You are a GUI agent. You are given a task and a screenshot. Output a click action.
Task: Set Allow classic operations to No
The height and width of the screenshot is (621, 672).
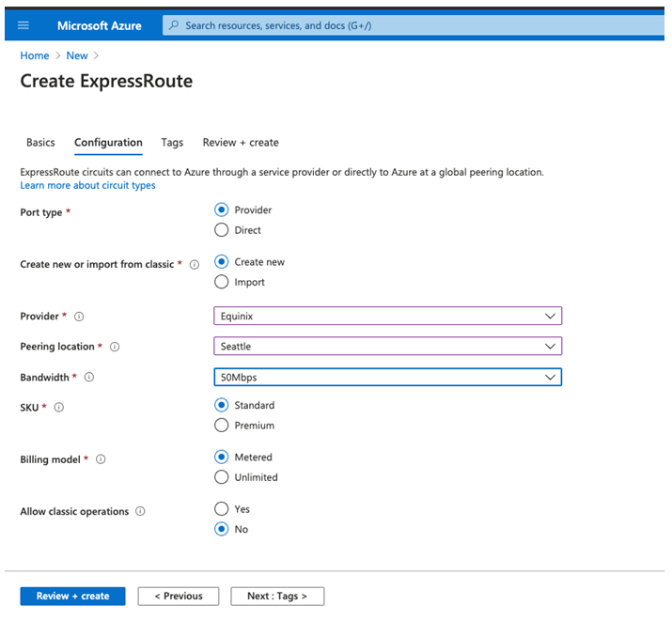(222, 529)
